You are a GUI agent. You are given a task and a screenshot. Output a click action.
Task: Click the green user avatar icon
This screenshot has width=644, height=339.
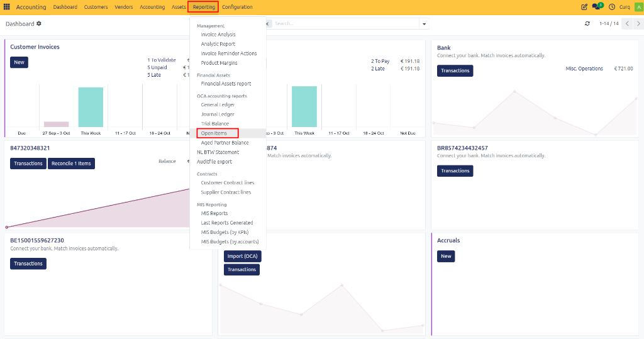640,7
